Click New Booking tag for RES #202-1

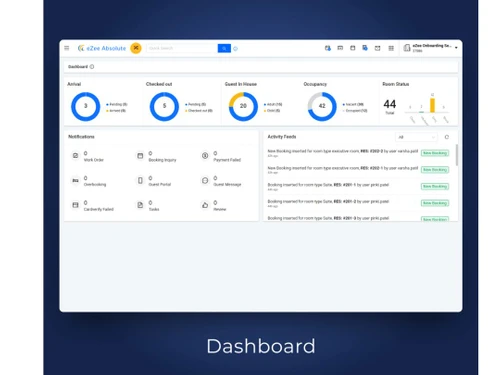pos(435,170)
